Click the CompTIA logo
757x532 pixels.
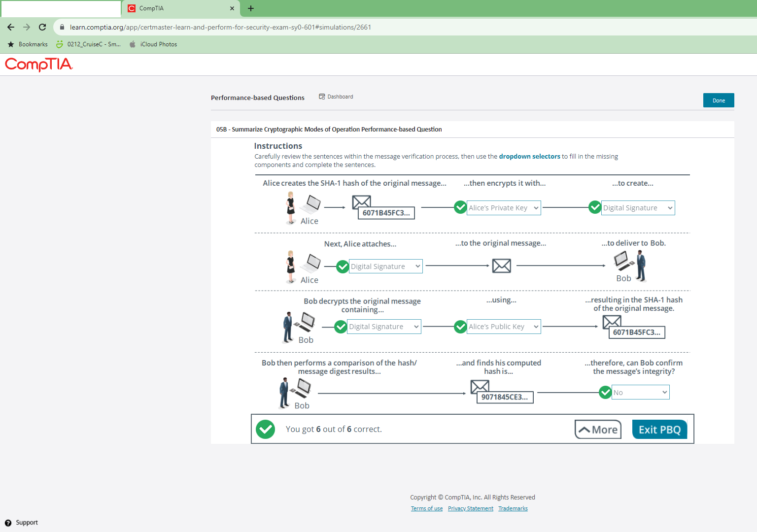click(38, 65)
